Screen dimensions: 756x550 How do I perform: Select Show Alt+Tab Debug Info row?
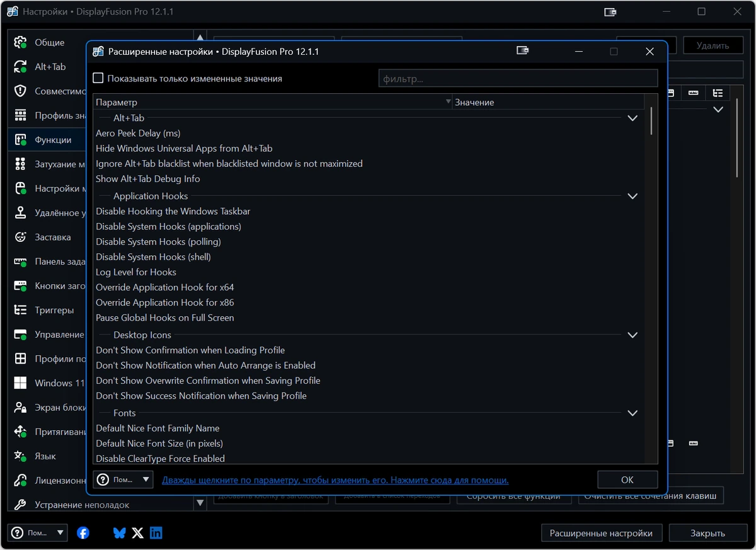pos(369,179)
